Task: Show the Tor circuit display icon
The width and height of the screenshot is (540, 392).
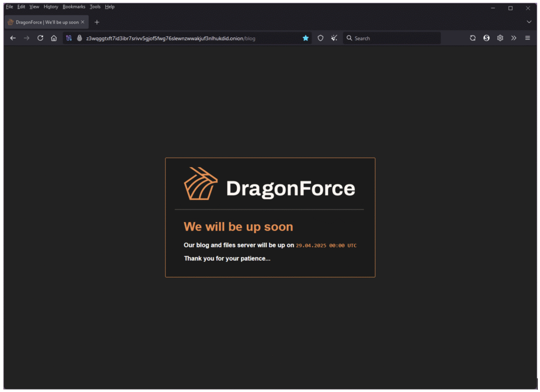Action: 69,38
